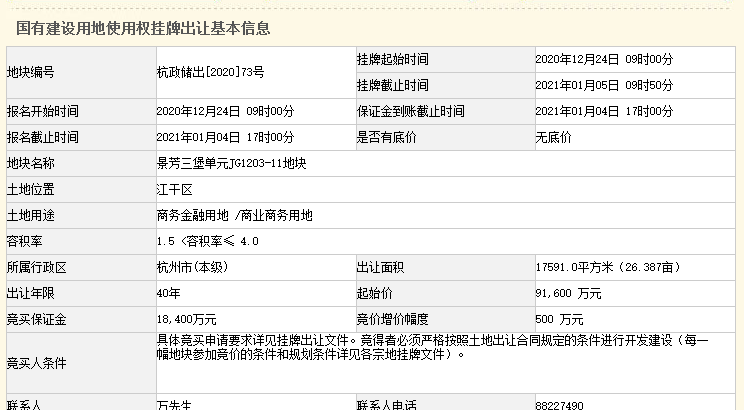Click the page heading 国有建设用地使用权挂牌出让基本信息

pos(143,28)
